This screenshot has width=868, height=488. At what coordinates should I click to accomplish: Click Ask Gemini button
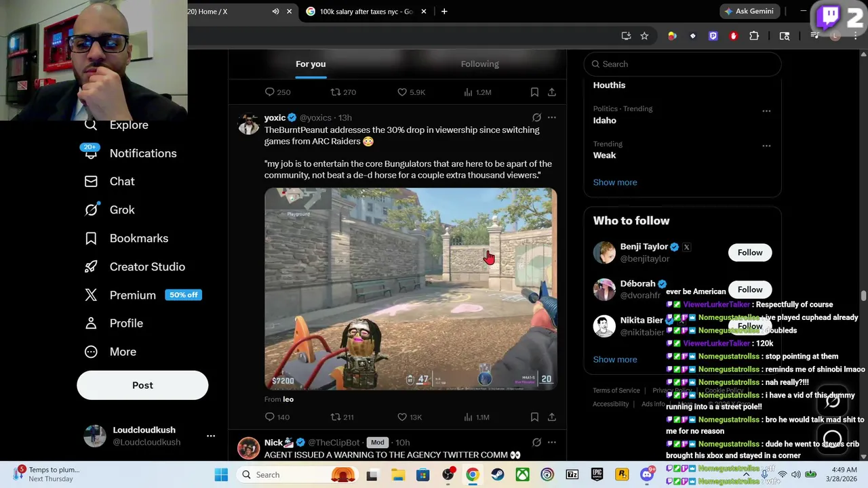[x=749, y=12]
